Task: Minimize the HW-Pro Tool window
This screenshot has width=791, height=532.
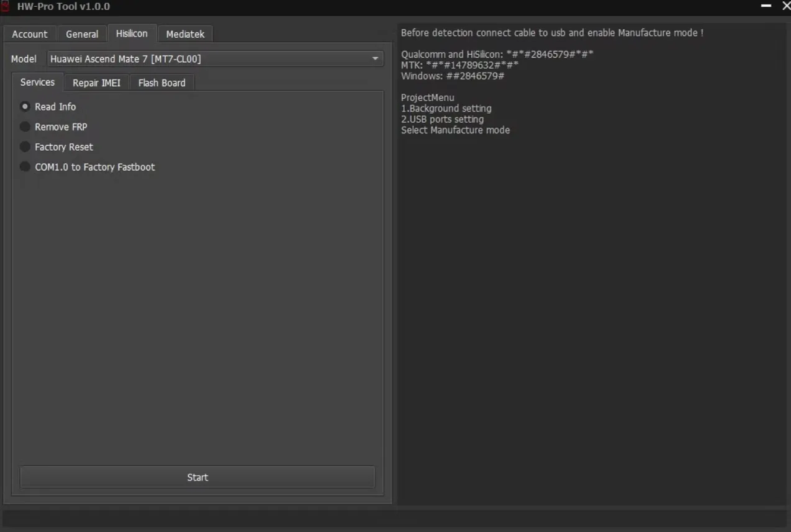Action: [x=766, y=6]
